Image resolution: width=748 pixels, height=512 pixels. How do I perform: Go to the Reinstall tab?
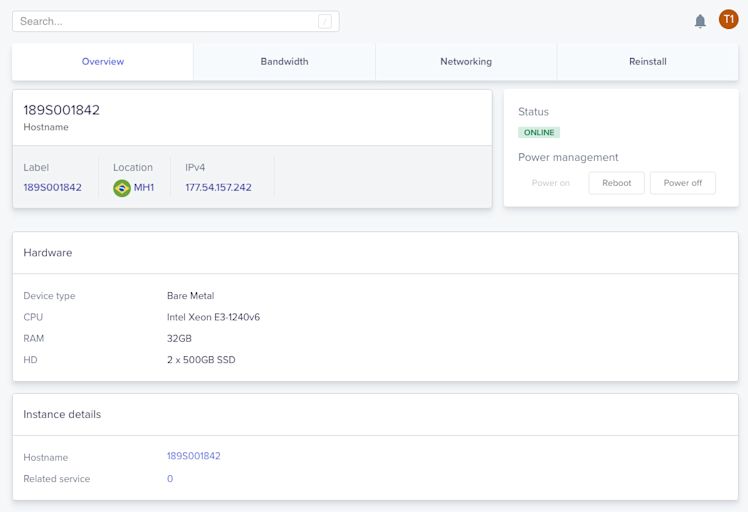point(648,62)
